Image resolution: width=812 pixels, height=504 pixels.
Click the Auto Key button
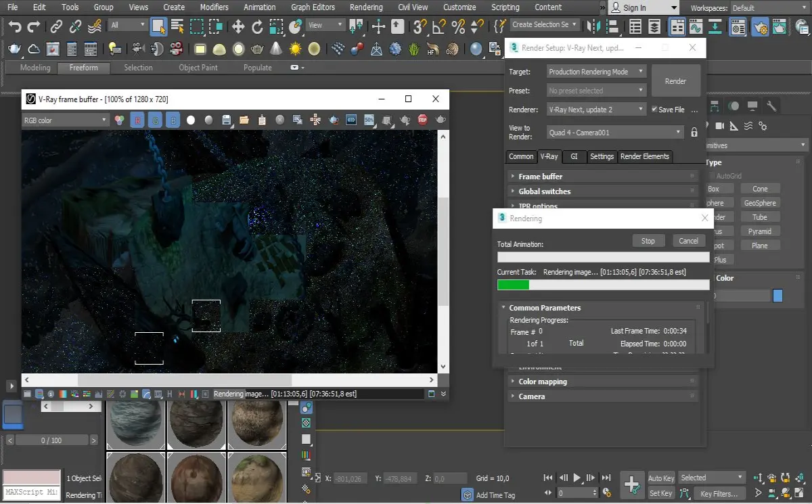(661, 478)
